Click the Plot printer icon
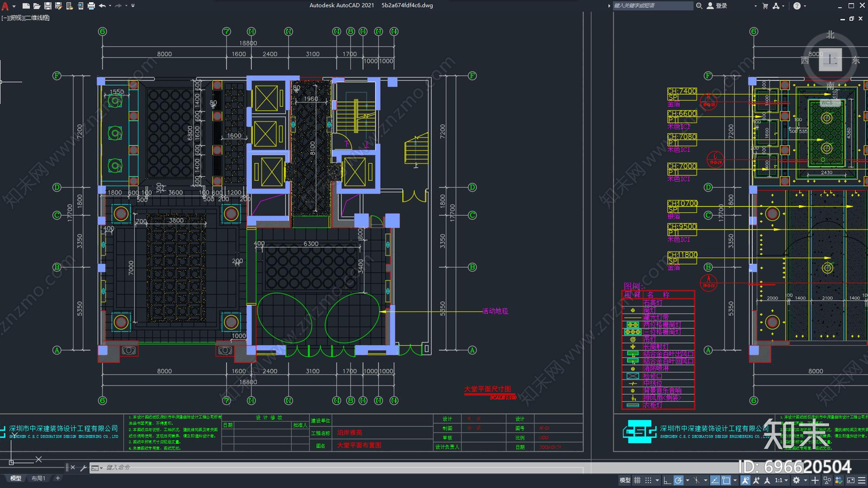 [91, 6]
